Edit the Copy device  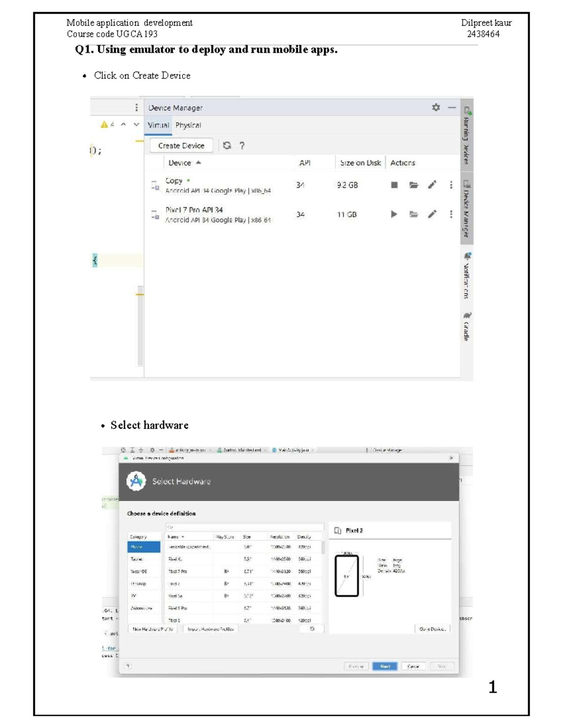[432, 185]
